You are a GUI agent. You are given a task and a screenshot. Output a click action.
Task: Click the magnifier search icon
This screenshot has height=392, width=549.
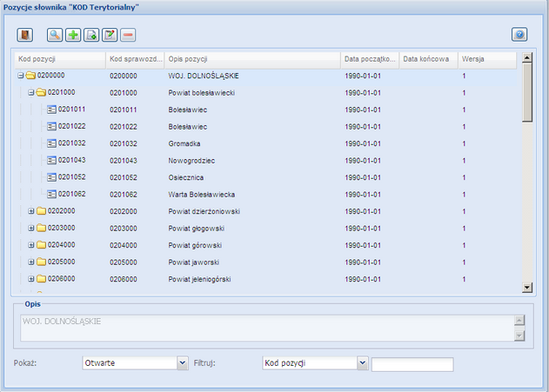(55, 35)
